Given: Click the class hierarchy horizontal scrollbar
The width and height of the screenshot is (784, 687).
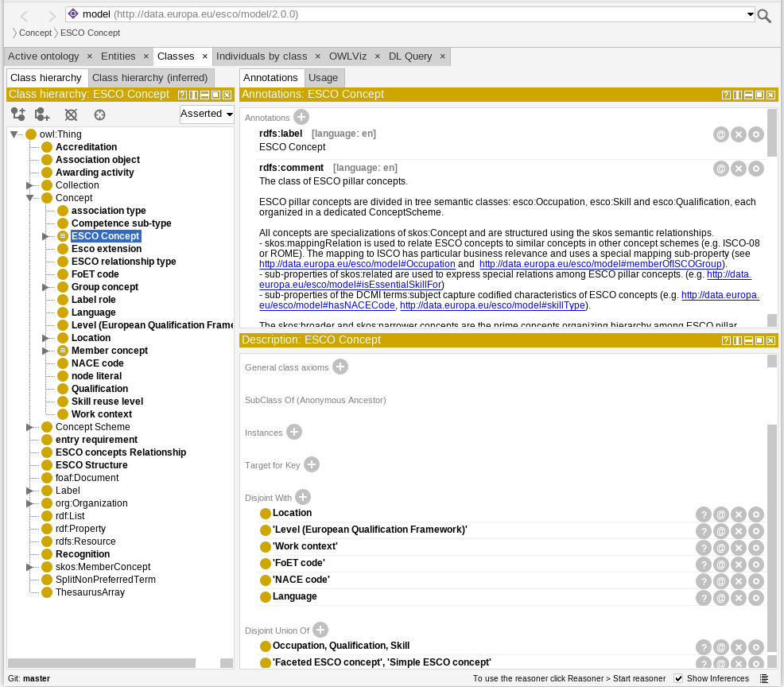Looking at the screenshot, I should click(102, 662).
